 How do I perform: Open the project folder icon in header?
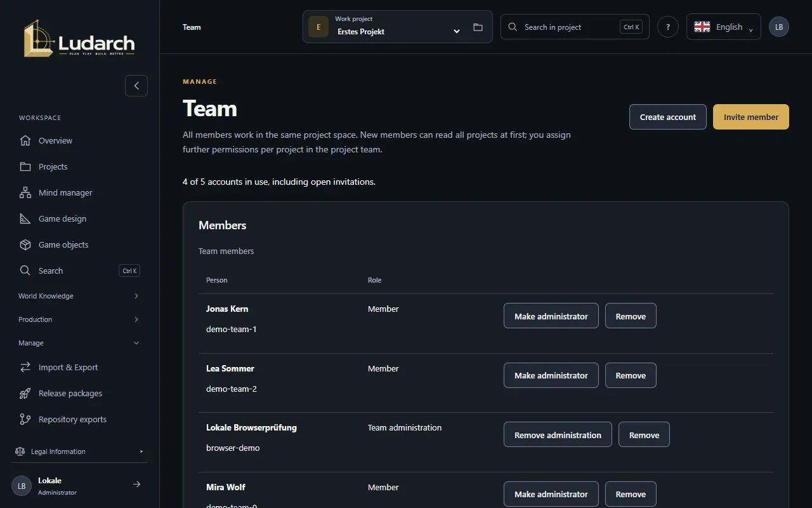[x=478, y=27]
